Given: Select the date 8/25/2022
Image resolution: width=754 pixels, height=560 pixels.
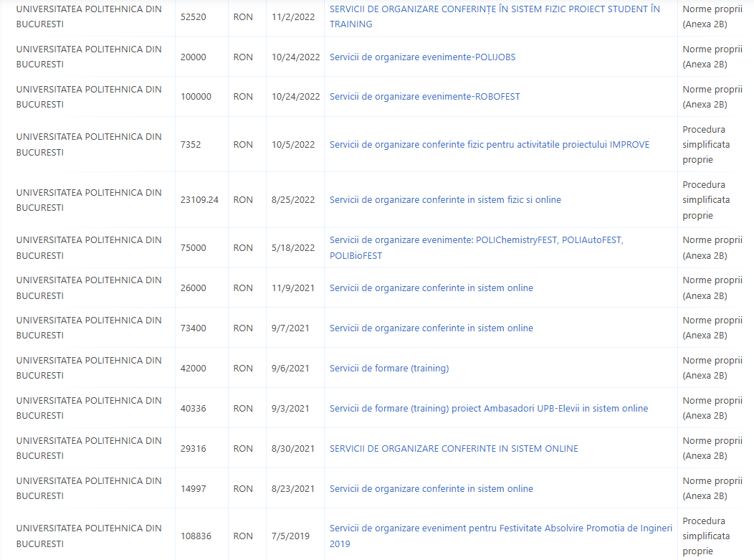Looking at the screenshot, I should (293, 199).
